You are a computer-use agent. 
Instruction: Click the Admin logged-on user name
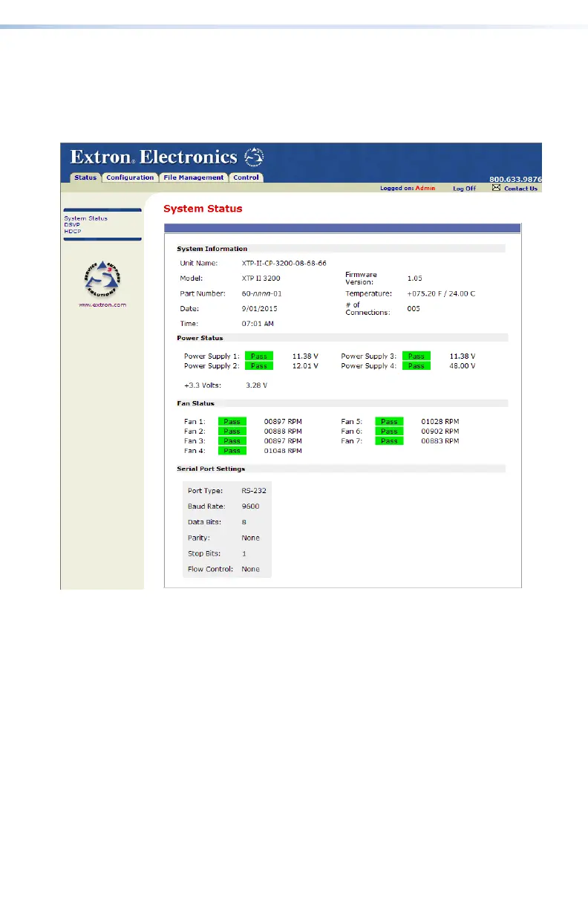[425, 189]
